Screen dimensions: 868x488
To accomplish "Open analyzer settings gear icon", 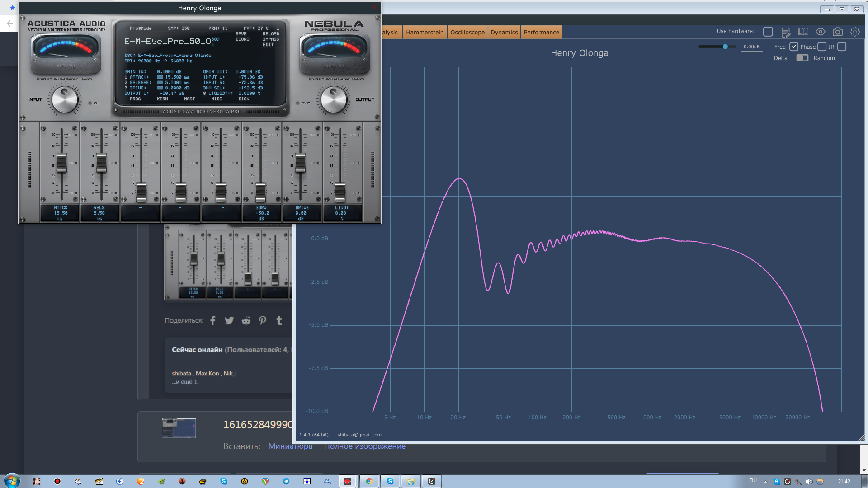I will pos(854,32).
